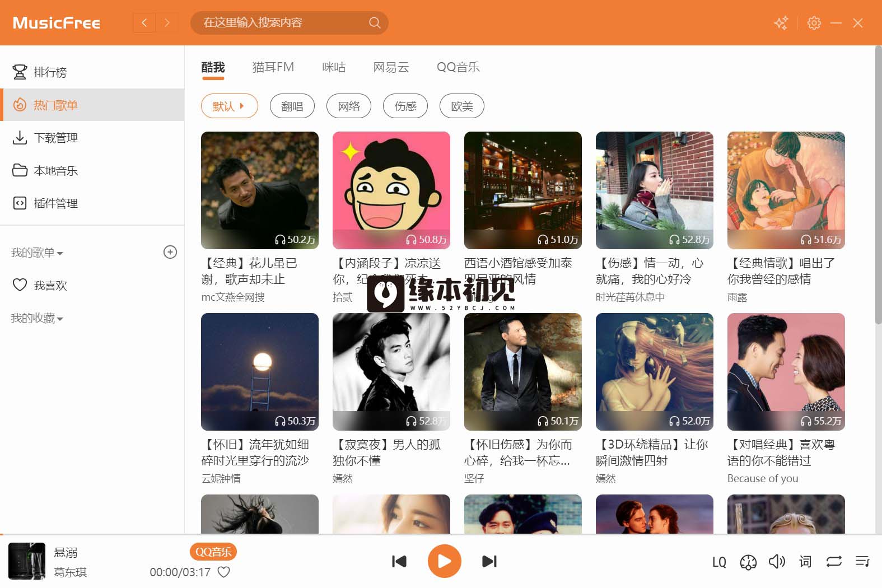Open the 悬溺 album cover

pyautogui.click(x=27, y=561)
